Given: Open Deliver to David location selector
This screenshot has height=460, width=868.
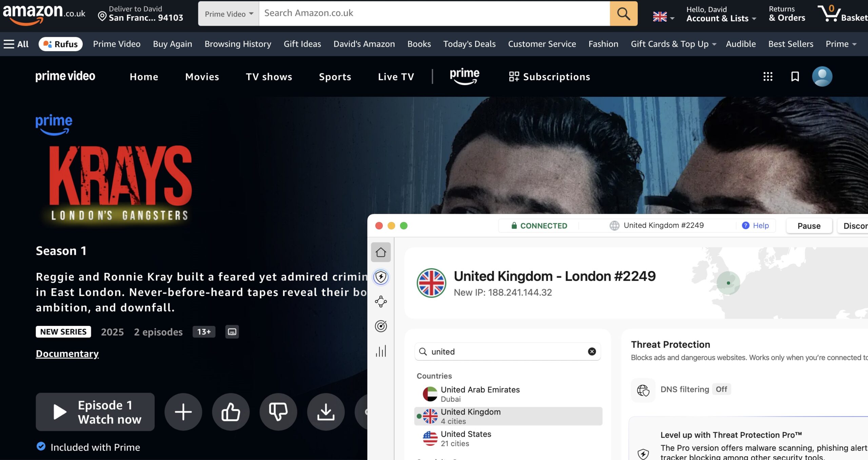Looking at the screenshot, I should tap(140, 14).
